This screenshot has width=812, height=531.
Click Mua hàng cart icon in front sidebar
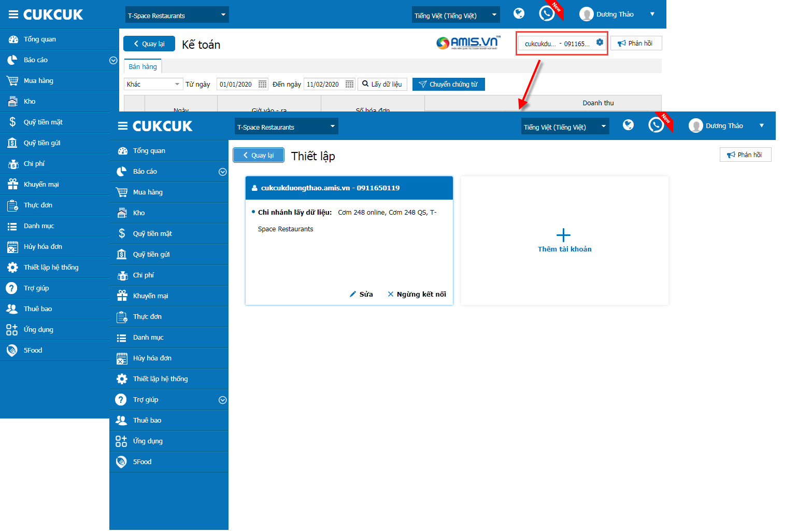122,192
